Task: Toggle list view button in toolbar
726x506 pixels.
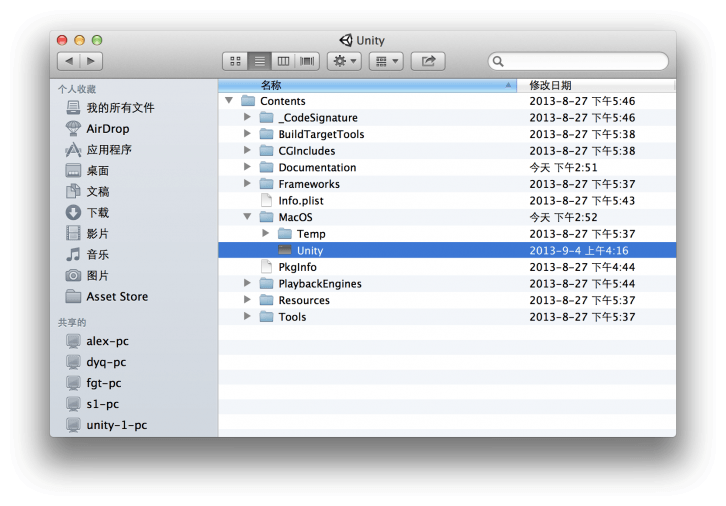Action: [x=259, y=61]
